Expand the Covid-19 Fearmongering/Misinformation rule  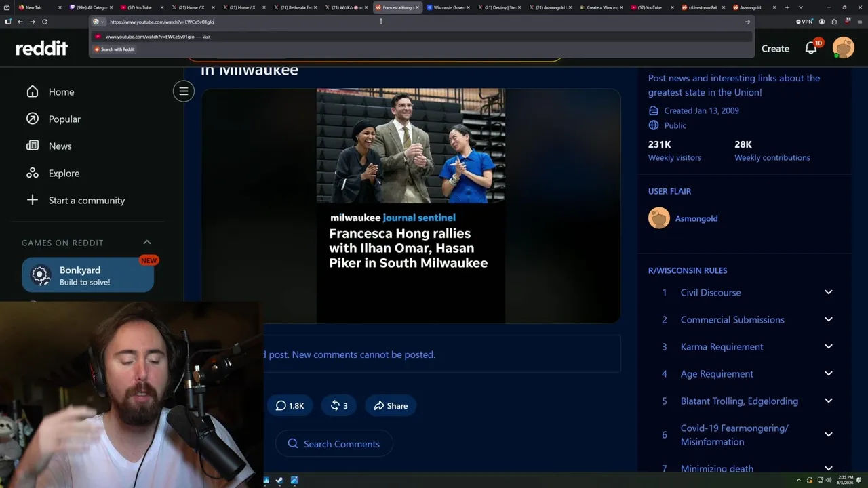[828, 434]
